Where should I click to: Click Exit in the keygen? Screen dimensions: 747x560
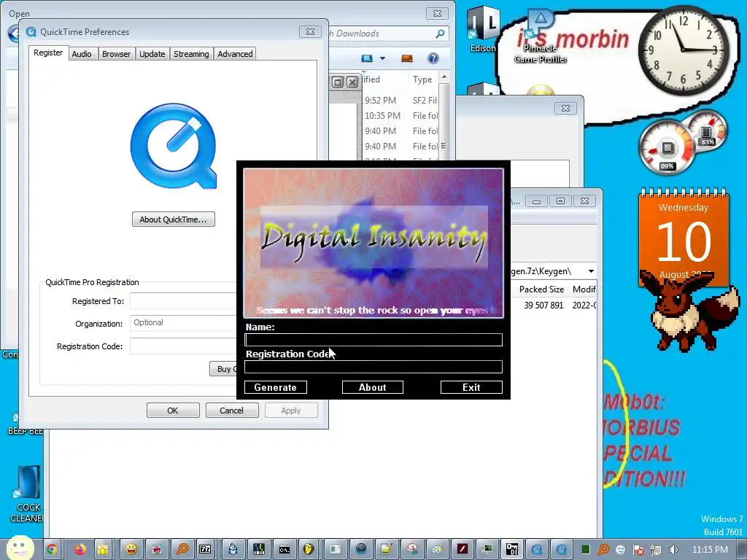[x=471, y=387]
